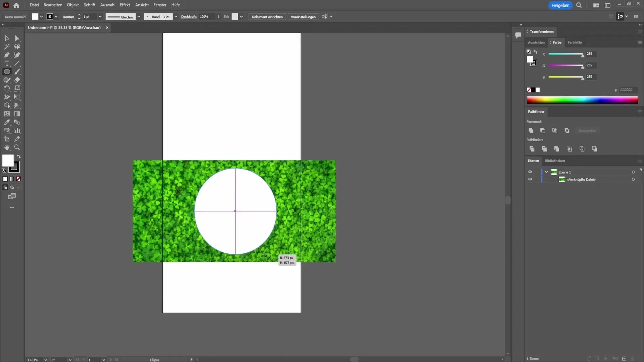The width and height of the screenshot is (644, 362).
Task: Switch to the Ausrichten tab
Action: click(536, 42)
